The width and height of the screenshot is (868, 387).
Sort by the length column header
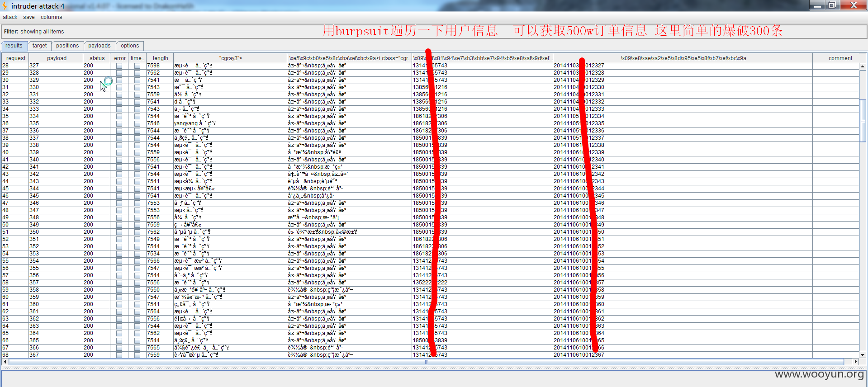click(x=160, y=58)
